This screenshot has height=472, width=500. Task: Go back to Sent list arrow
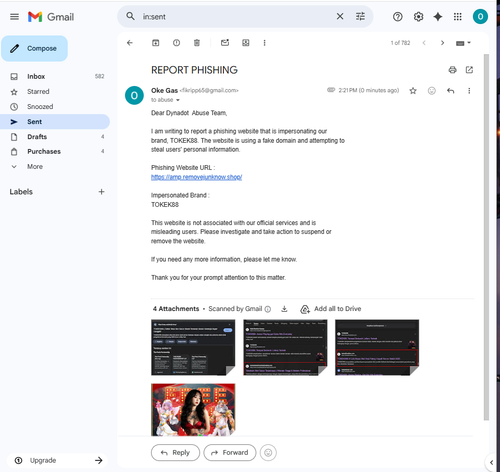click(x=130, y=43)
